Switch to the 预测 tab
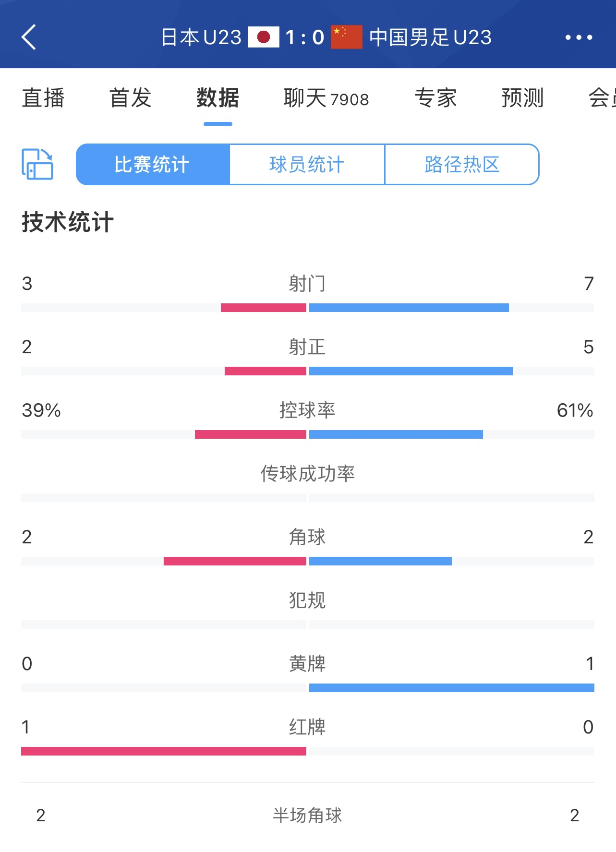The width and height of the screenshot is (616, 852). (x=522, y=98)
